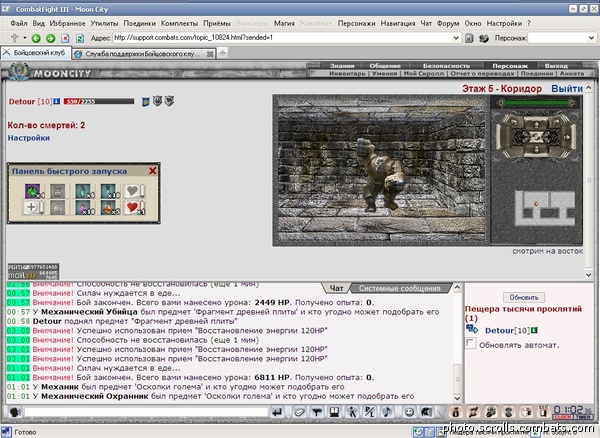Open the Инвентарь link in game header
Viewport: 600px width, 438px height.
click(347, 73)
